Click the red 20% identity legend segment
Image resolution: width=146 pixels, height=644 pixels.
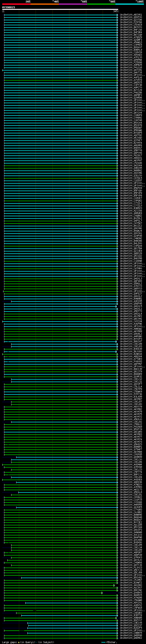16,4
